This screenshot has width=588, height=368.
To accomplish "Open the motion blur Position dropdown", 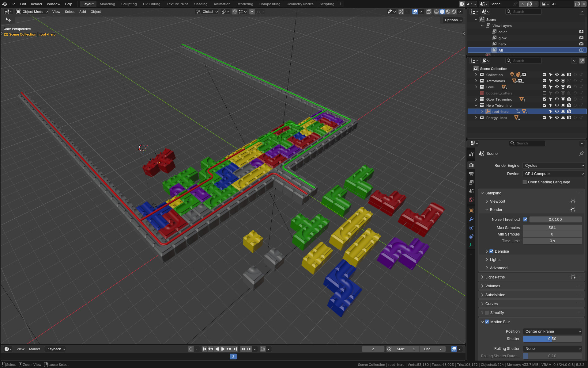I will click(x=552, y=332).
